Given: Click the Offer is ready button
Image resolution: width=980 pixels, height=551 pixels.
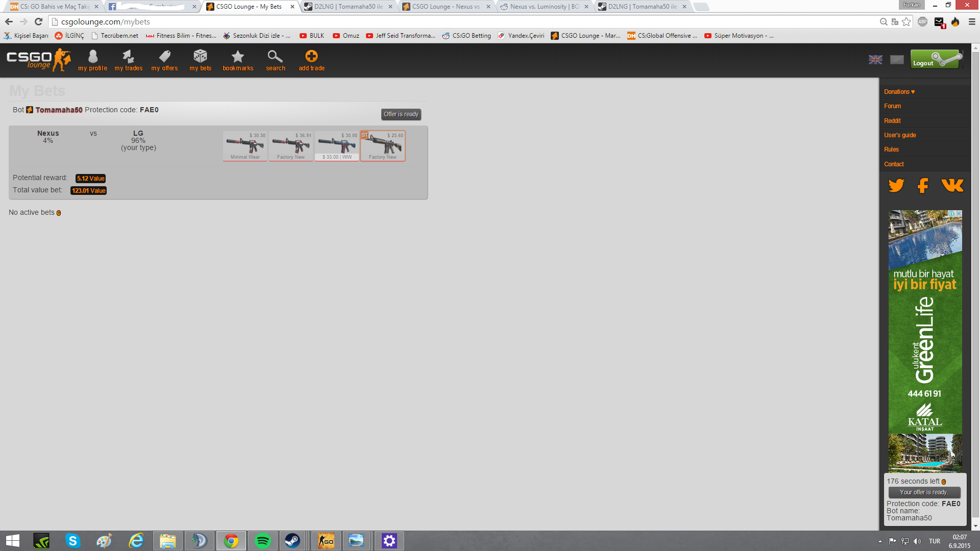Looking at the screenshot, I should (401, 114).
